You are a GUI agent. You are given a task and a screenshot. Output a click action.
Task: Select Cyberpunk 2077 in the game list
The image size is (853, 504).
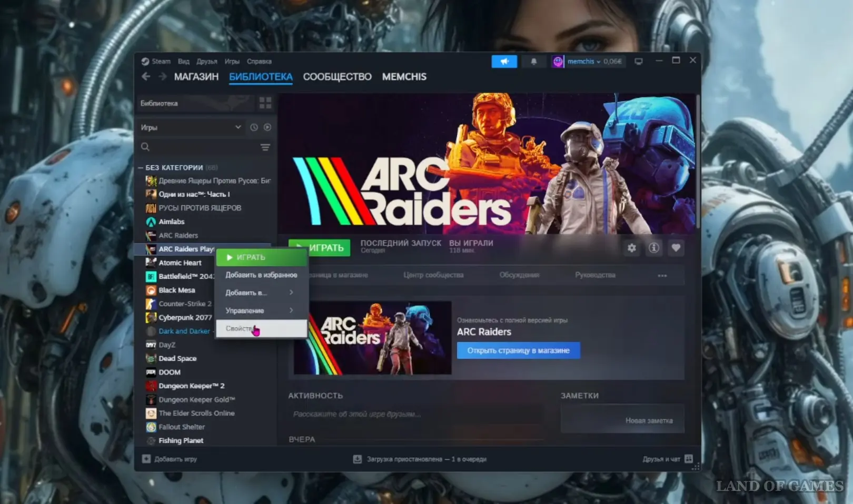click(185, 318)
